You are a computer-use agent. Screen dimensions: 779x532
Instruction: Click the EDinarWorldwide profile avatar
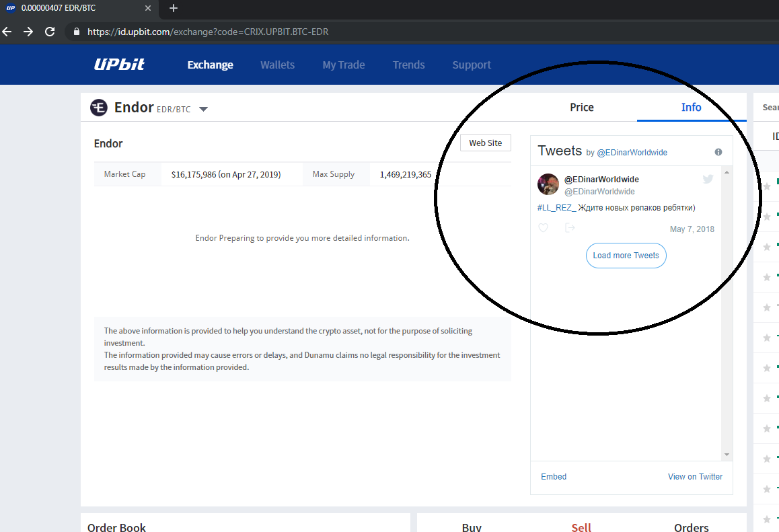[548, 184]
